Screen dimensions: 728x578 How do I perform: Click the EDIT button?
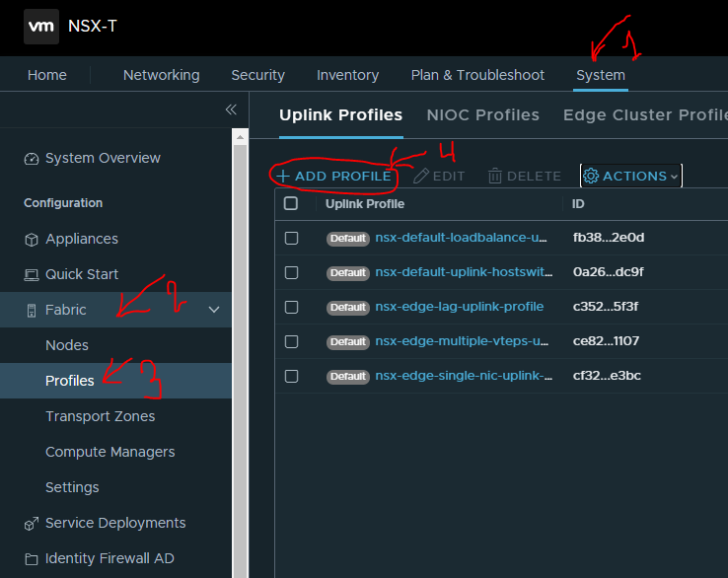[x=439, y=176]
